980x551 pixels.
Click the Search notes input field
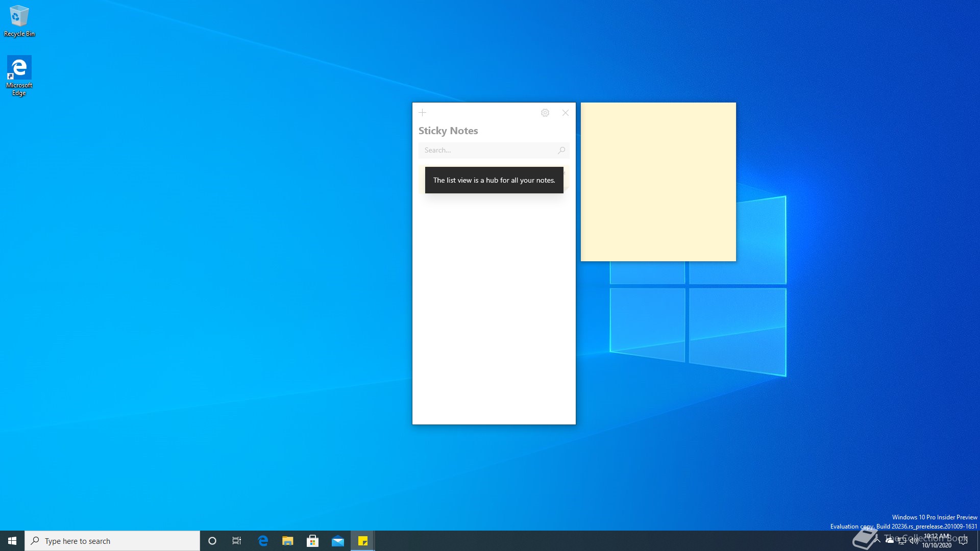pos(487,150)
